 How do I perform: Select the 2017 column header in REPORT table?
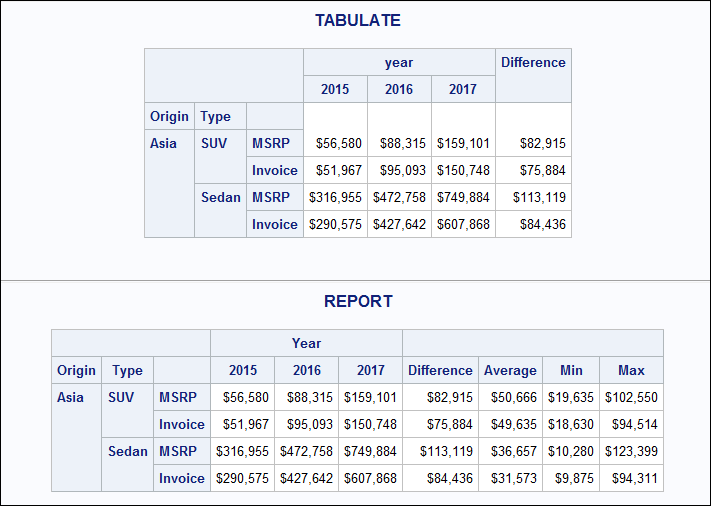click(x=370, y=370)
